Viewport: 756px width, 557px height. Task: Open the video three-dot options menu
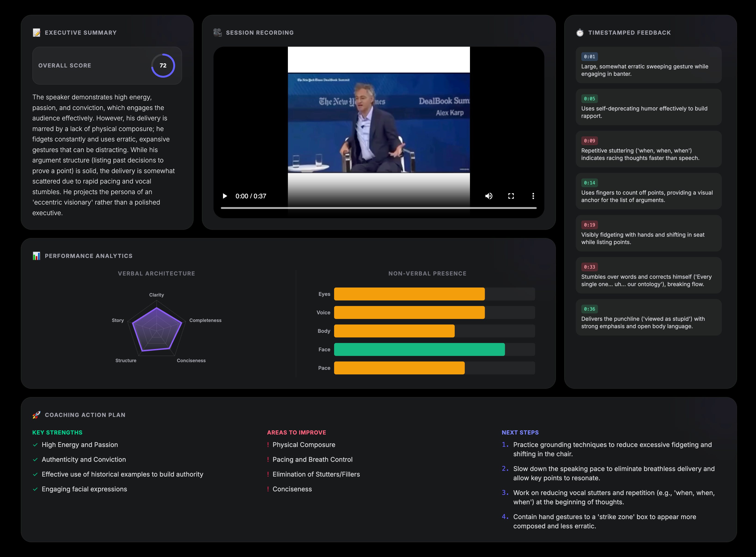click(x=533, y=196)
